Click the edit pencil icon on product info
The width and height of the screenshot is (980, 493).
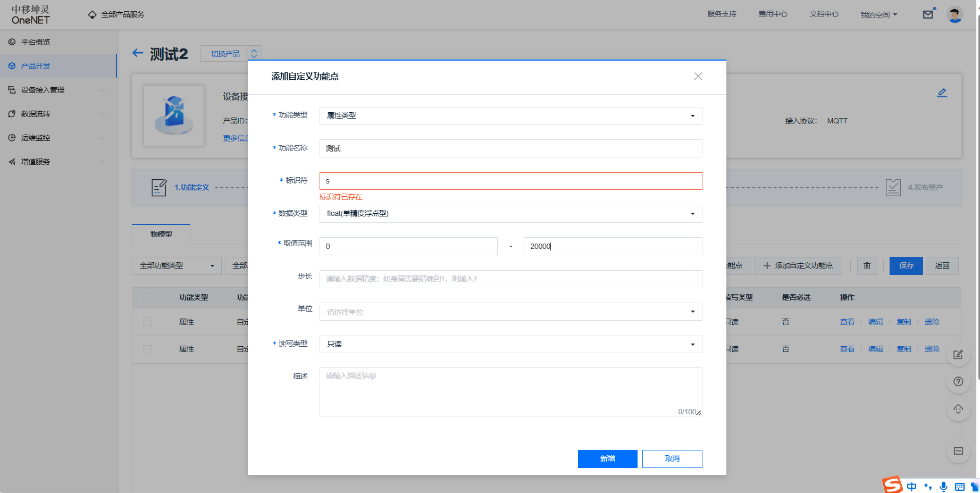point(942,93)
